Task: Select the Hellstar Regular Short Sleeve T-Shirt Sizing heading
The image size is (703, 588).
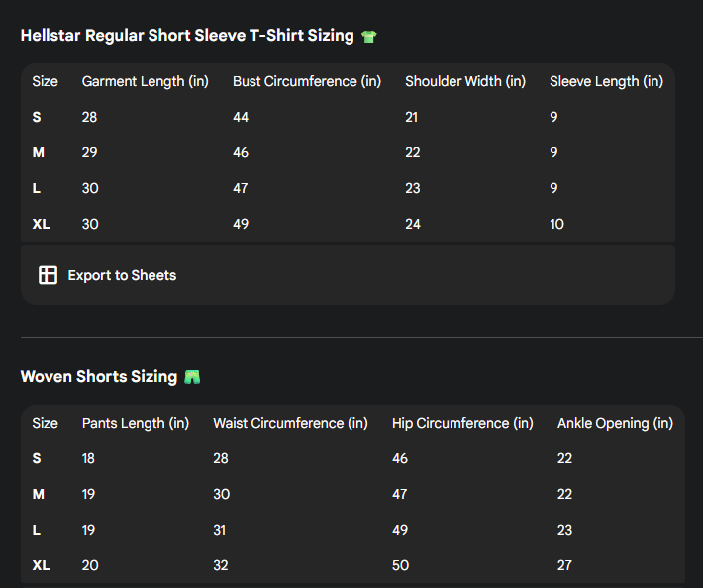Action: 187,36
